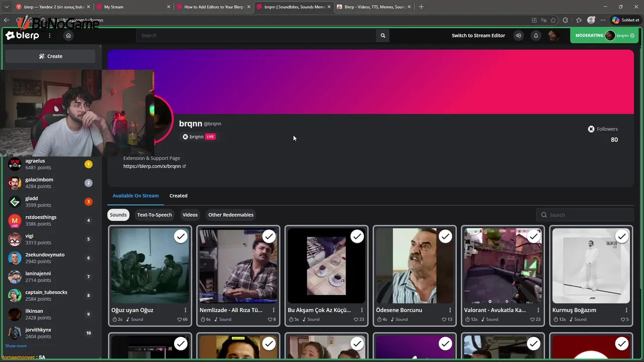Toggle checkmark on Valorant - Avukatla card

533,236
